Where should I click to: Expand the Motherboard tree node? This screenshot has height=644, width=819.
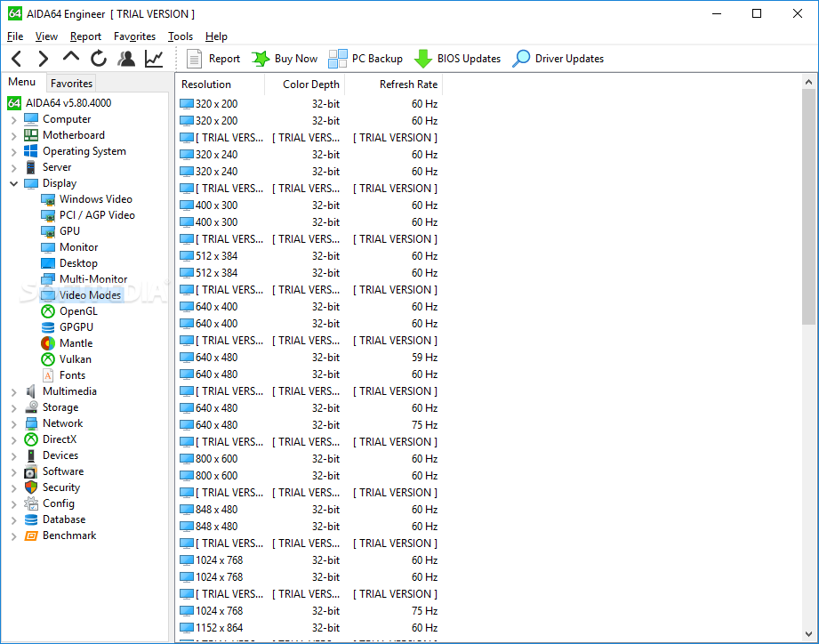[14, 136]
